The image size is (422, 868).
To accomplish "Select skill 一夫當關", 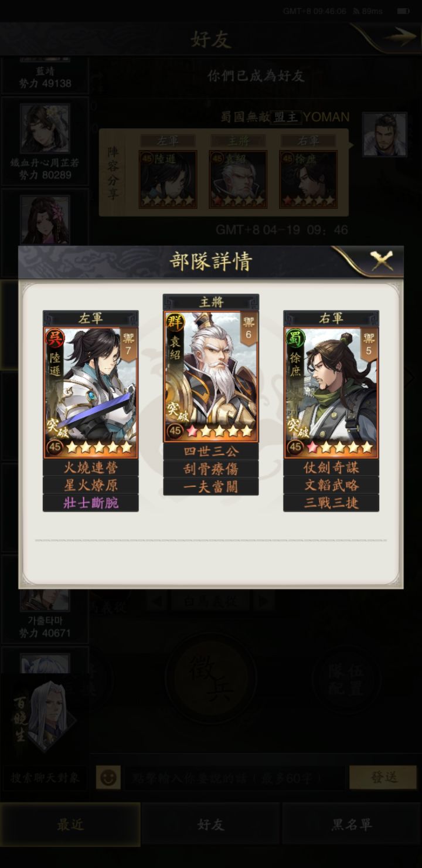I will coord(210,487).
